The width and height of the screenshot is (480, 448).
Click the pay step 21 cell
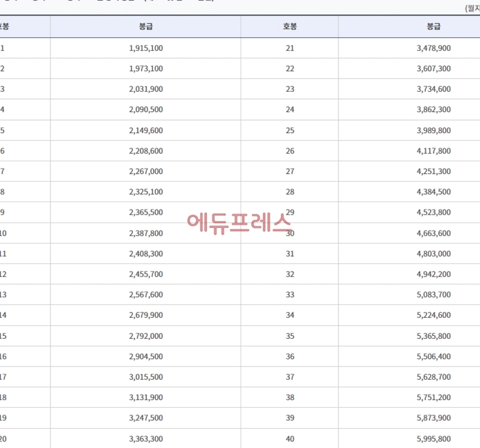[x=290, y=48]
